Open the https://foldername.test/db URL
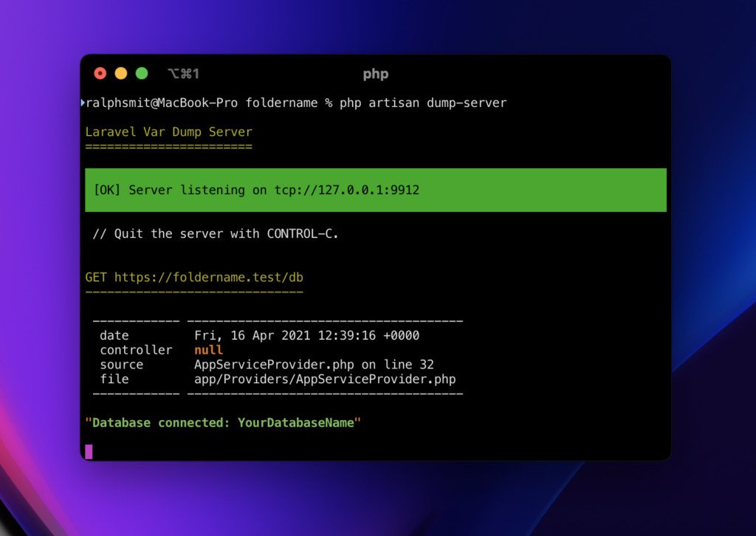756x536 pixels. coord(210,277)
